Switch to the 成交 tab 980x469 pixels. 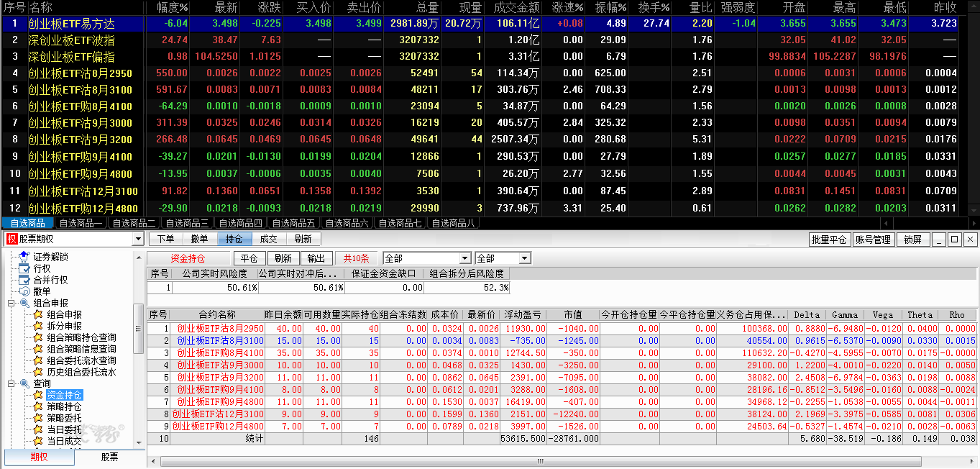pyautogui.click(x=269, y=239)
